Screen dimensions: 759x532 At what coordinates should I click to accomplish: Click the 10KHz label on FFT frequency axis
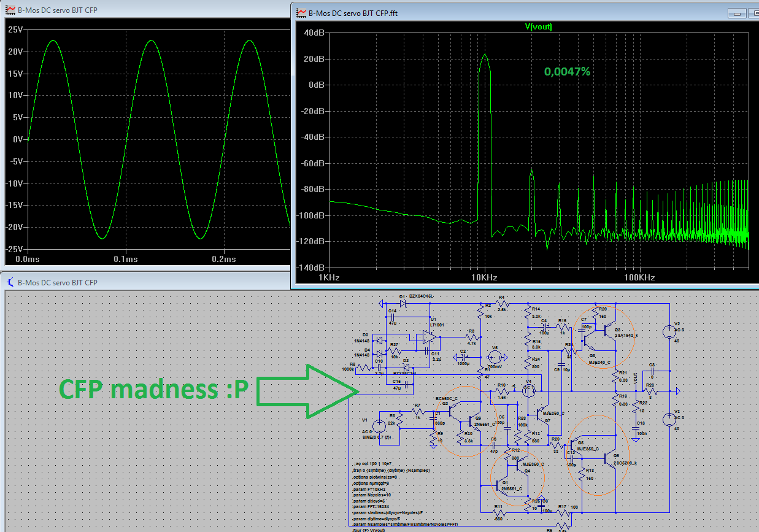pyautogui.click(x=484, y=277)
